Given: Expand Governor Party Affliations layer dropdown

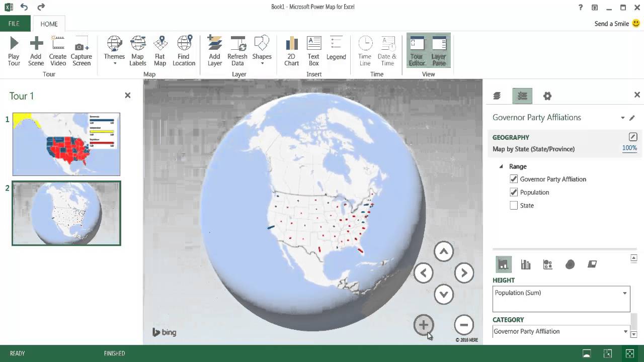Looking at the screenshot, I should click(x=623, y=118).
